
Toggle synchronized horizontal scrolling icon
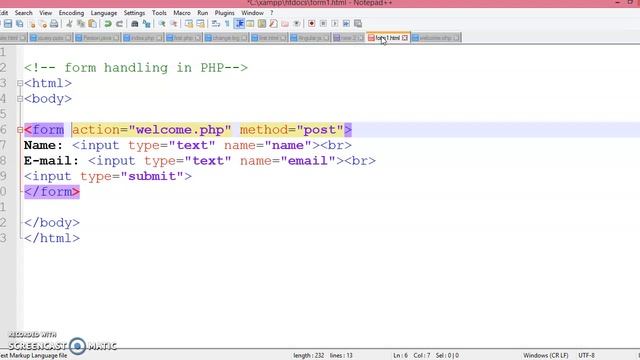click(x=200, y=24)
